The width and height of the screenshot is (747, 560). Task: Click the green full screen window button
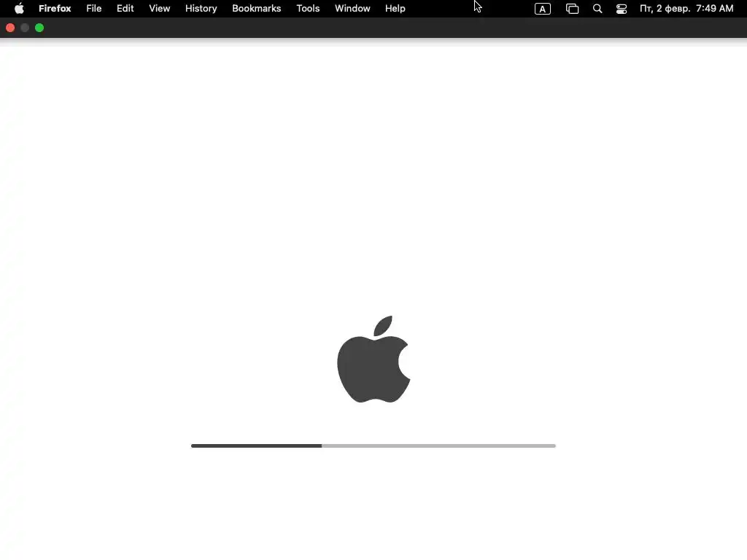pyautogui.click(x=39, y=28)
